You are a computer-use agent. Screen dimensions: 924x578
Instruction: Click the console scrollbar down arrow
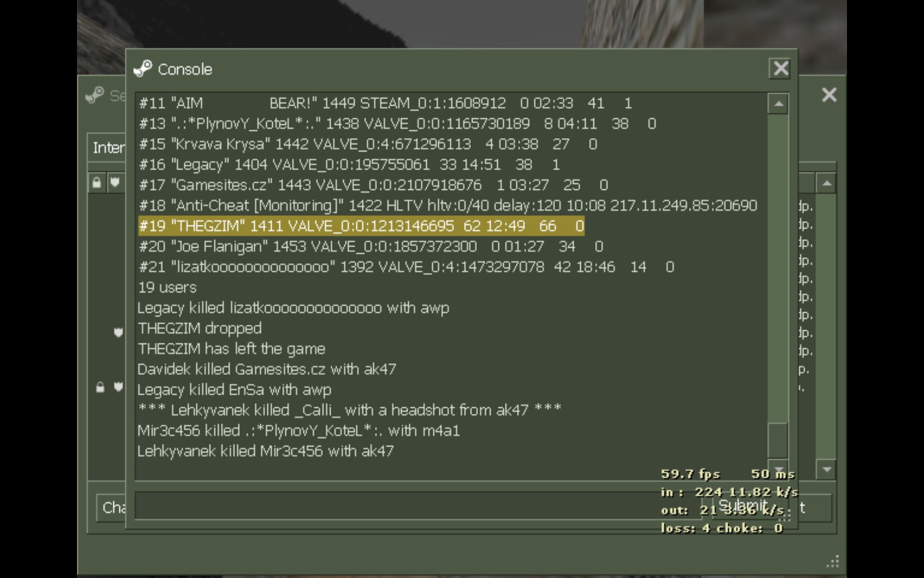778,467
